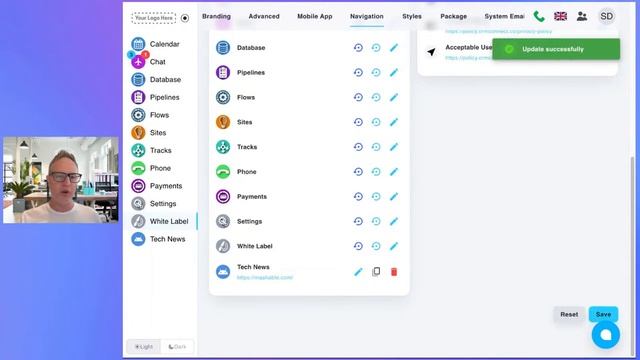Click the radio dot next to logo
640x360 pixels.
185,18
